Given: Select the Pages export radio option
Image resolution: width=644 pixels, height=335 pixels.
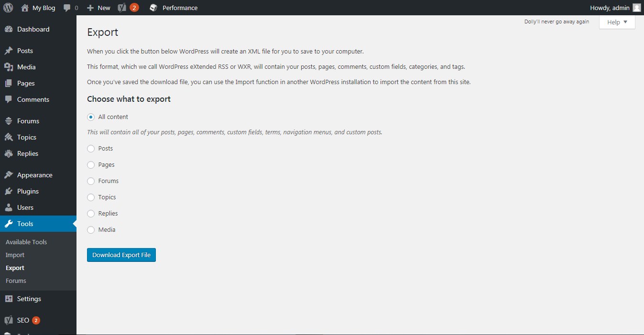Looking at the screenshot, I should tap(91, 165).
